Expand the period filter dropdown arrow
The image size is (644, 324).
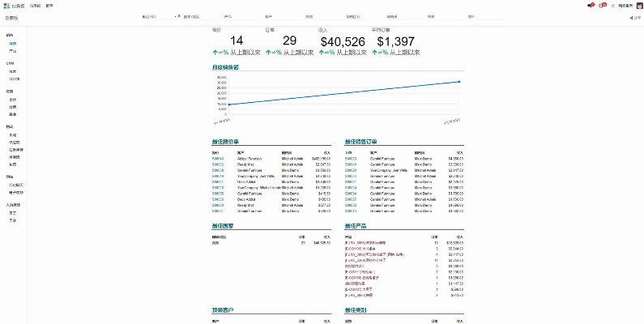(x=174, y=16)
